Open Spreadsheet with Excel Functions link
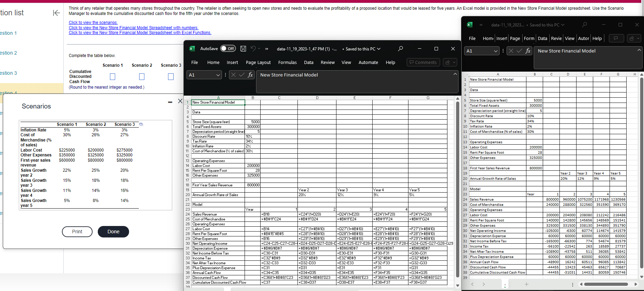644x291 pixels. pos(140,33)
